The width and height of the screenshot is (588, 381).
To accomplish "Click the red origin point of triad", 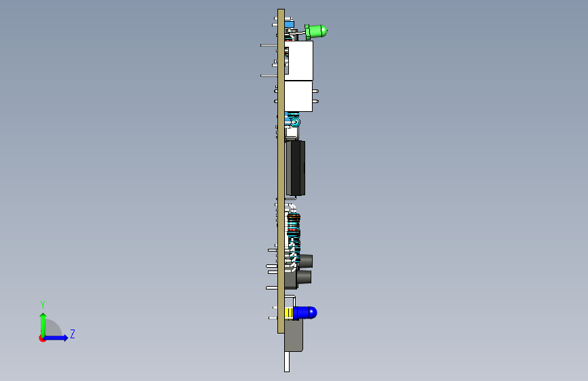I will pos(42,338).
